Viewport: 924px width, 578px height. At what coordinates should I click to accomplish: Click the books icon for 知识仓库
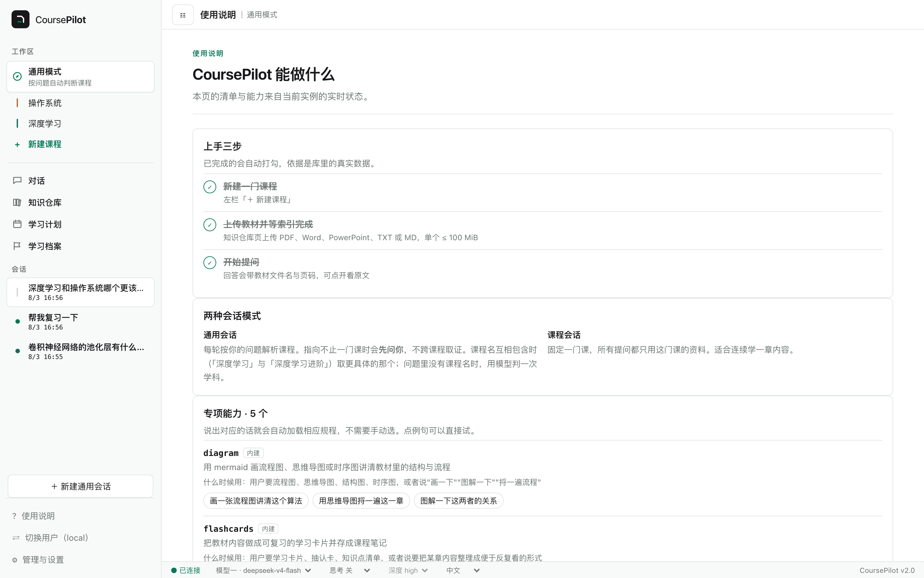(x=17, y=202)
